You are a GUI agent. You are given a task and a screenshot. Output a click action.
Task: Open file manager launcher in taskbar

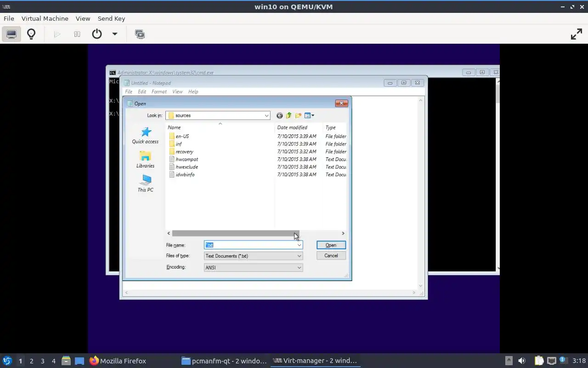pos(66,361)
